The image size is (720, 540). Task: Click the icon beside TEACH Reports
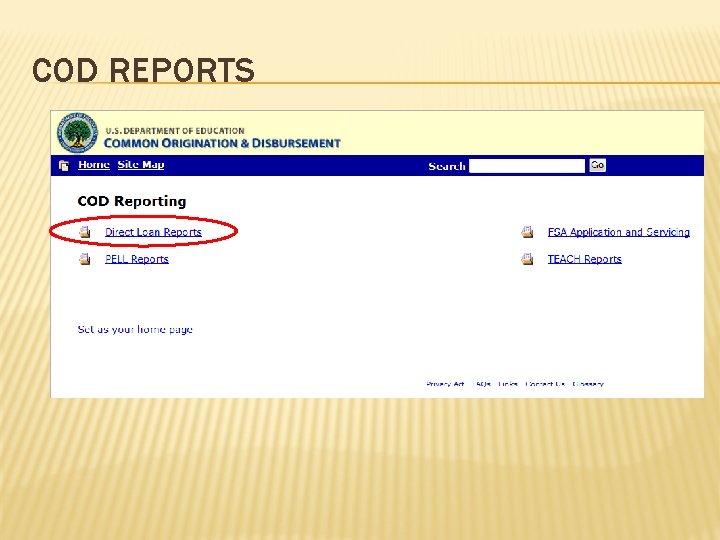[x=527, y=259]
